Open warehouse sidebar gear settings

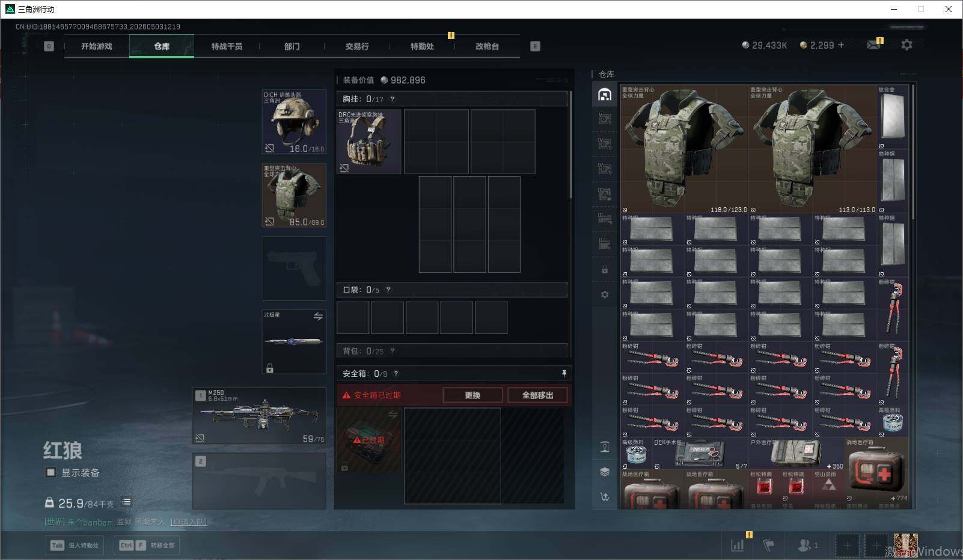click(605, 294)
